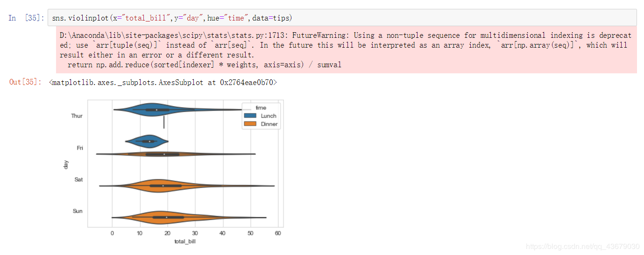Click the In [35] prompt label
This screenshot has height=255, width=644.
coord(26,18)
